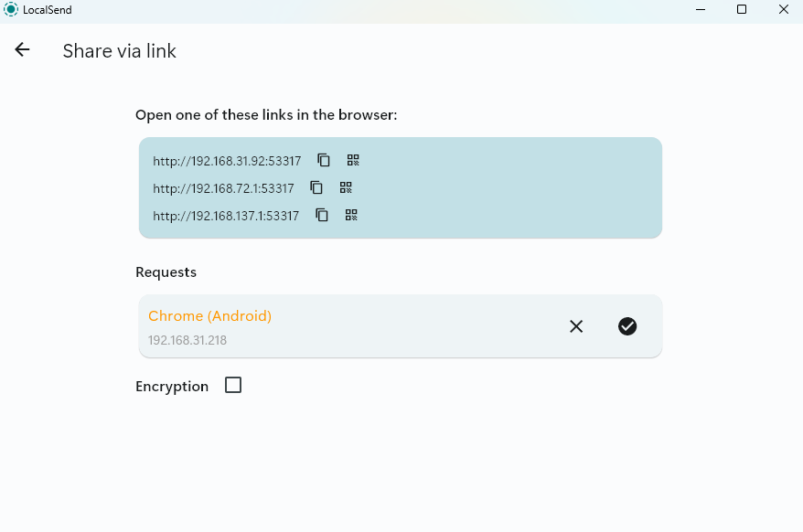Click the http://192.168.137.1:53317 link text

226,217
